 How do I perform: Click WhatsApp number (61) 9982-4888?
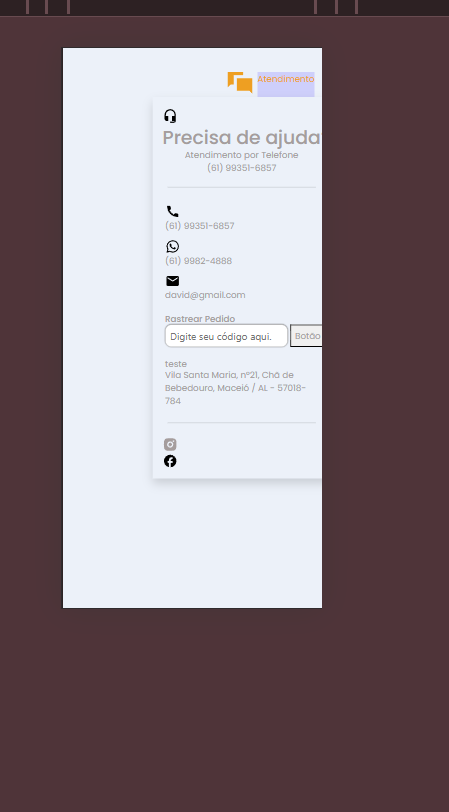coord(198,261)
